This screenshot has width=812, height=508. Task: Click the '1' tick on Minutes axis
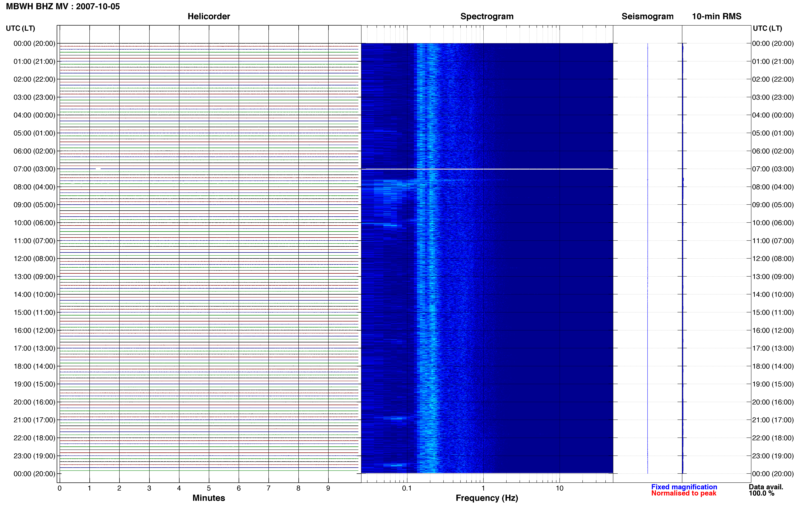click(x=89, y=488)
